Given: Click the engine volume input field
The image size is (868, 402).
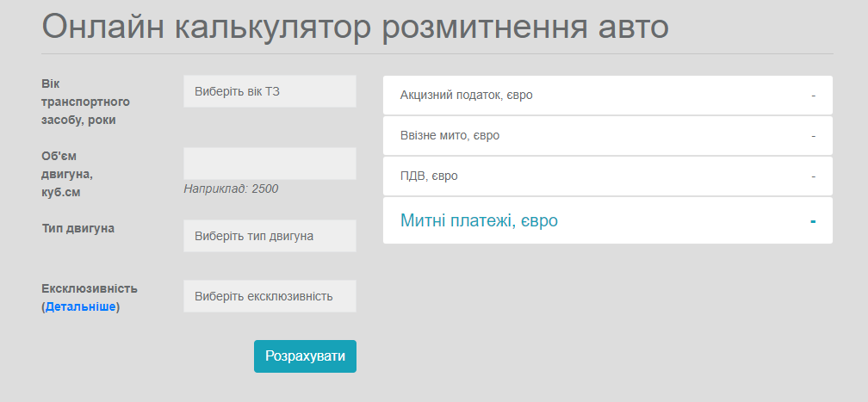Looking at the screenshot, I should [270, 164].
